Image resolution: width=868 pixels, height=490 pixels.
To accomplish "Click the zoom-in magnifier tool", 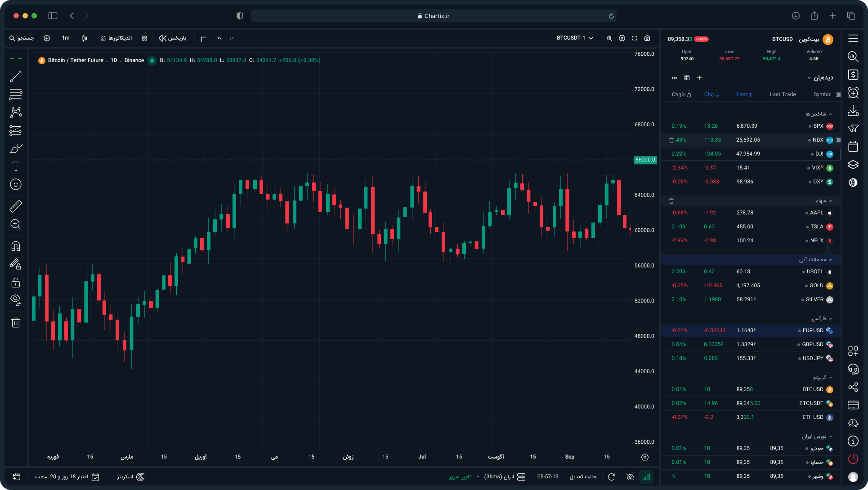I will click(16, 224).
